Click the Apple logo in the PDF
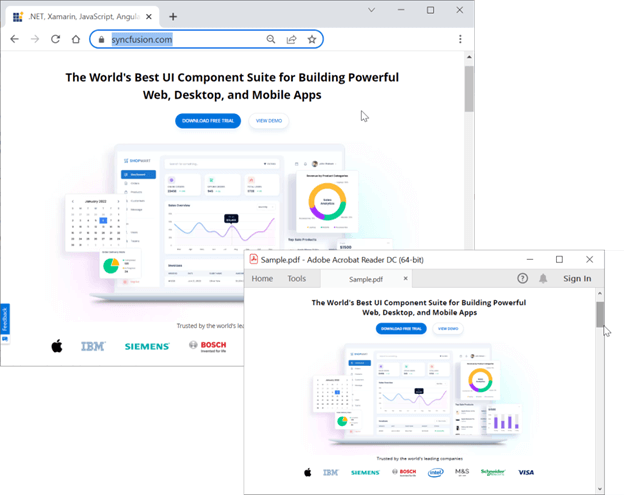 coord(308,472)
